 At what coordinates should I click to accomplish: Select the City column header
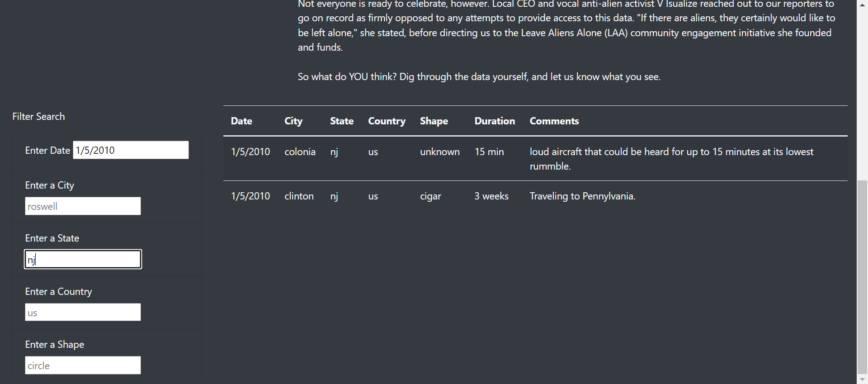(293, 121)
